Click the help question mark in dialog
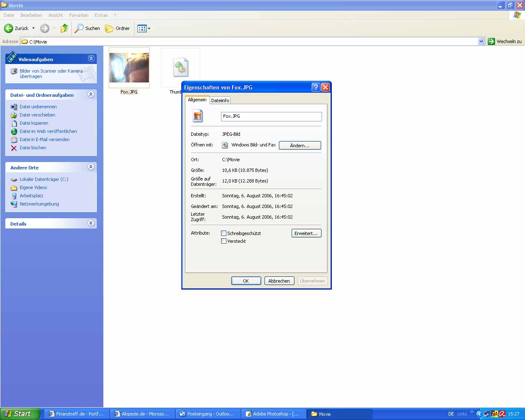The height and width of the screenshot is (420, 525). tap(315, 87)
